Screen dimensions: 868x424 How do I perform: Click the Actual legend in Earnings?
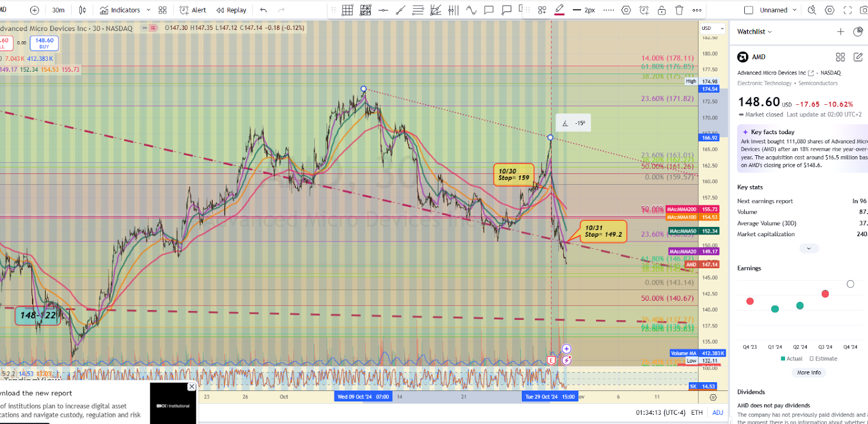(792, 358)
